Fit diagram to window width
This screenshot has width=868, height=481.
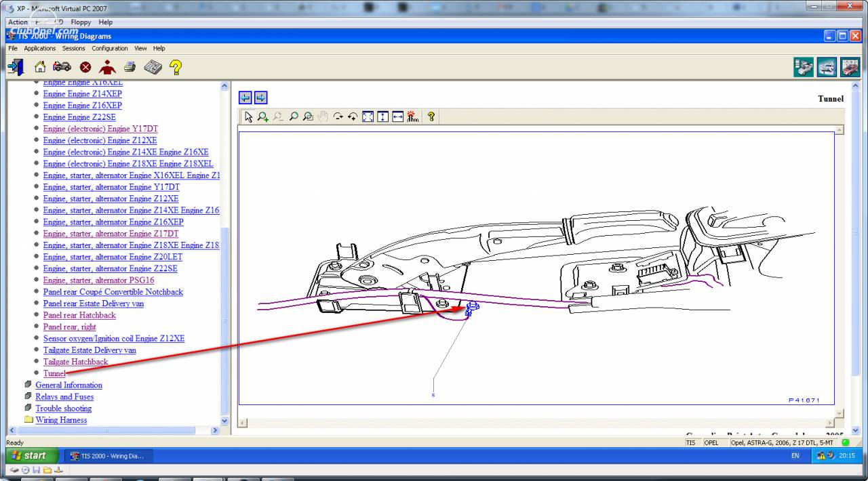[397, 117]
